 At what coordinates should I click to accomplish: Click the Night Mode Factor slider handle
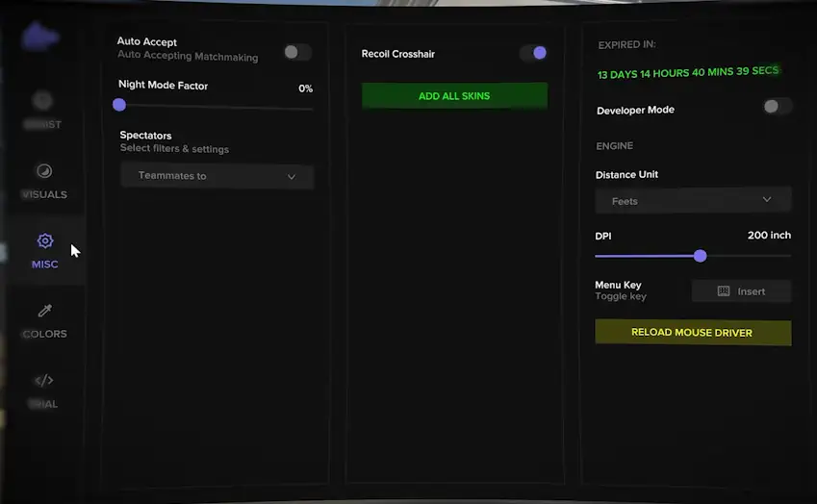click(x=119, y=105)
